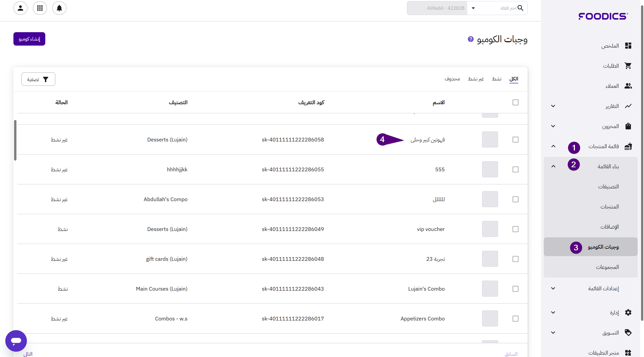Switch to the نشط active tab
Screen dimensions: 644x357
497,79
